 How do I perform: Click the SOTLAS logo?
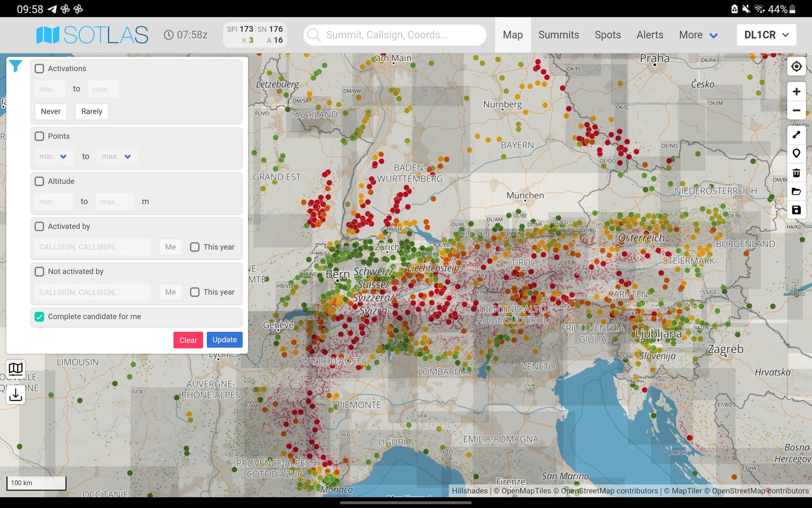[x=92, y=35]
